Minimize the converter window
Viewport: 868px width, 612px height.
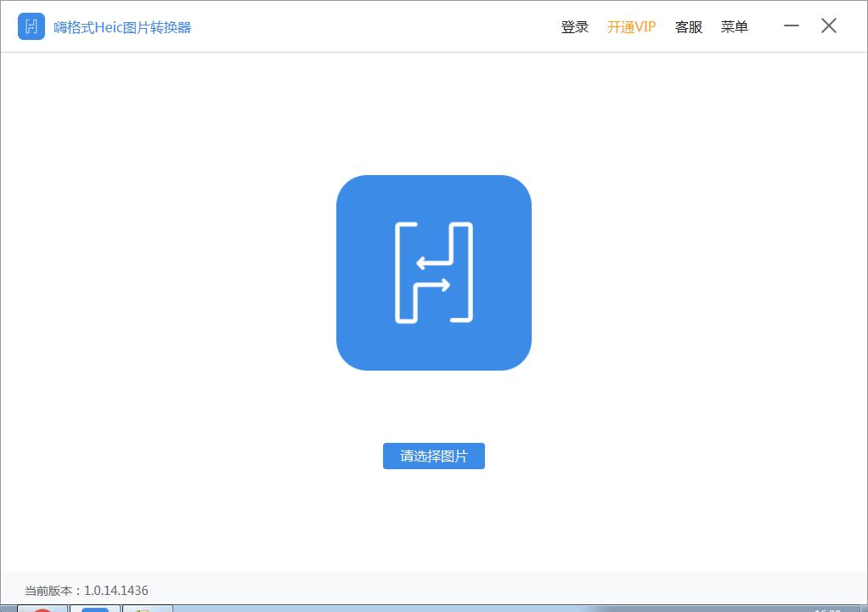tap(791, 26)
